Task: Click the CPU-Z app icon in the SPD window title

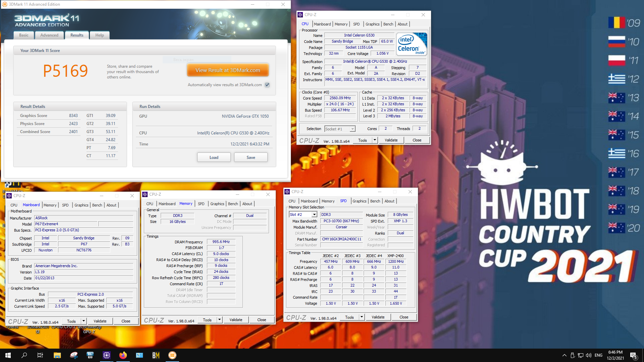Action: [x=287, y=192]
